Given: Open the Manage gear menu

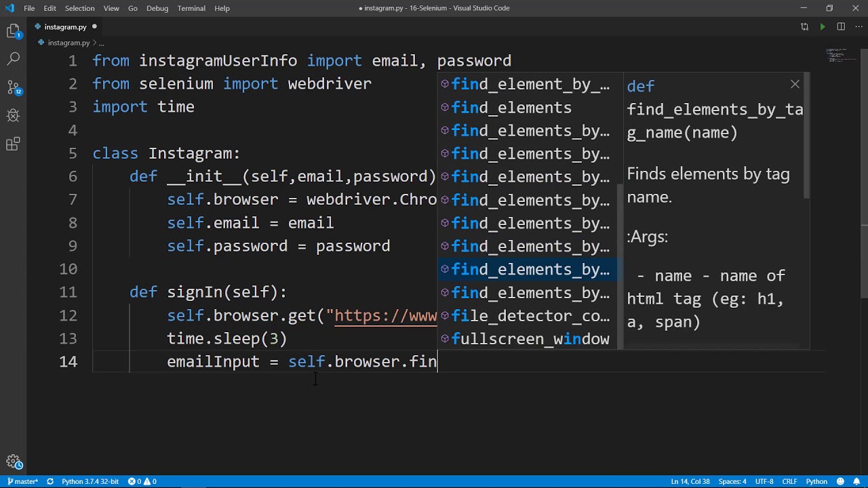Looking at the screenshot, I should click(14, 462).
